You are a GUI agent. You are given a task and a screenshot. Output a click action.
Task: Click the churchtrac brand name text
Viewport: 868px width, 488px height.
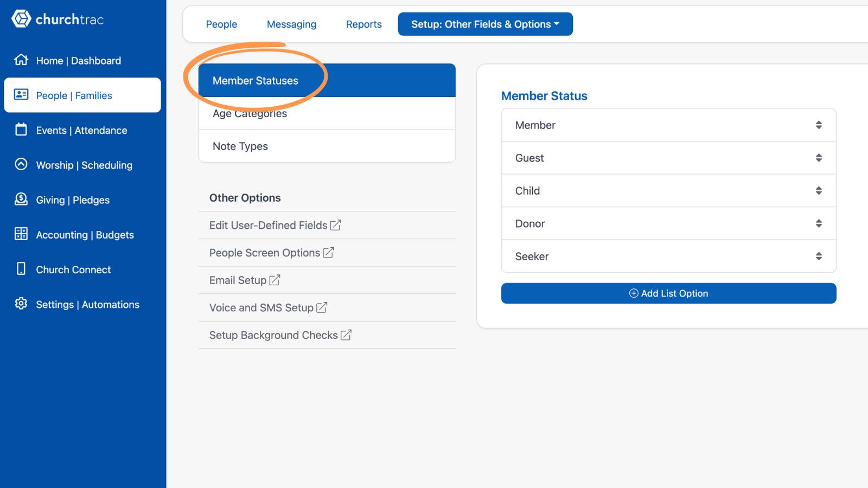69,20
